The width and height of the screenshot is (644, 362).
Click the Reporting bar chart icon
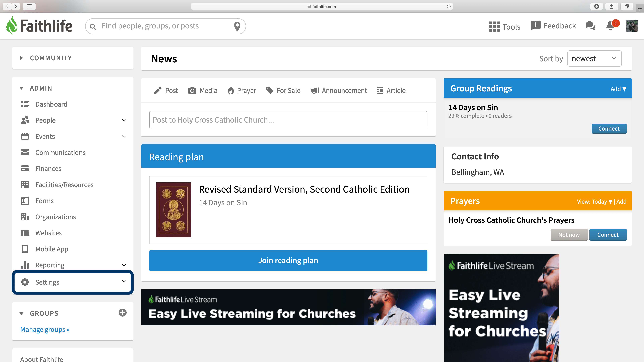click(x=25, y=265)
